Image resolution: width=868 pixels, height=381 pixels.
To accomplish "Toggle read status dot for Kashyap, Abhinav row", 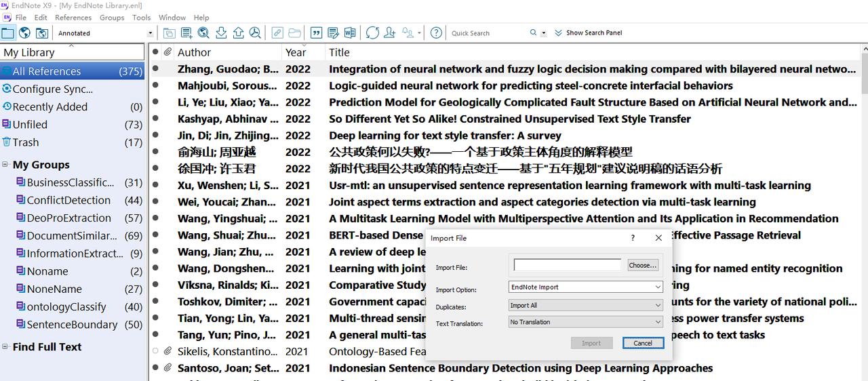I will tap(155, 119).
